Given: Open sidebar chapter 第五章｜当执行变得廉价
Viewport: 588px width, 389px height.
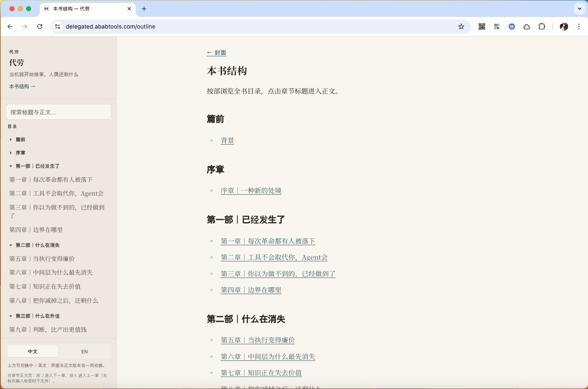Looking at the screenshot, I should [x=42, y=259].
